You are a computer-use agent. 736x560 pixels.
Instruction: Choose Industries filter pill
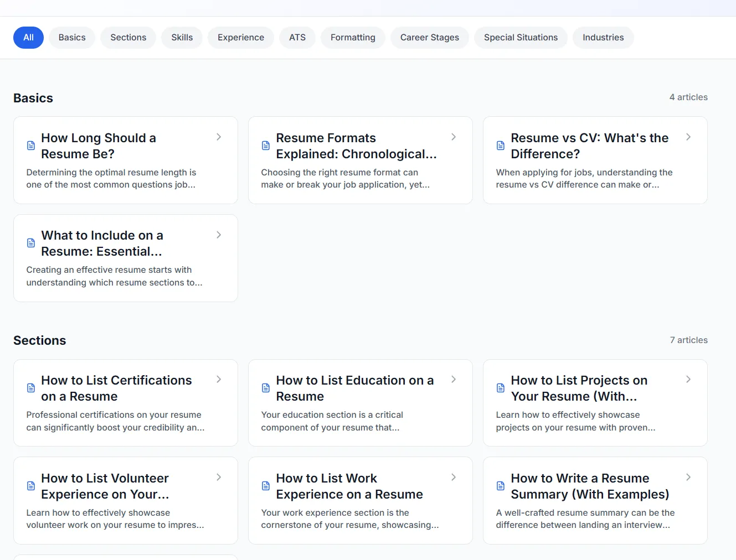tap(603, 38)
